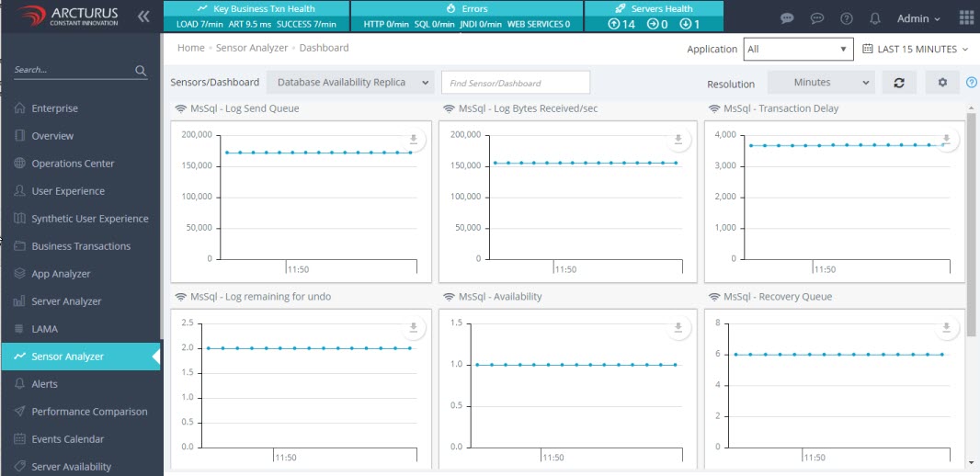Download the MsSql Log Send Queue chart

(413, 140)
